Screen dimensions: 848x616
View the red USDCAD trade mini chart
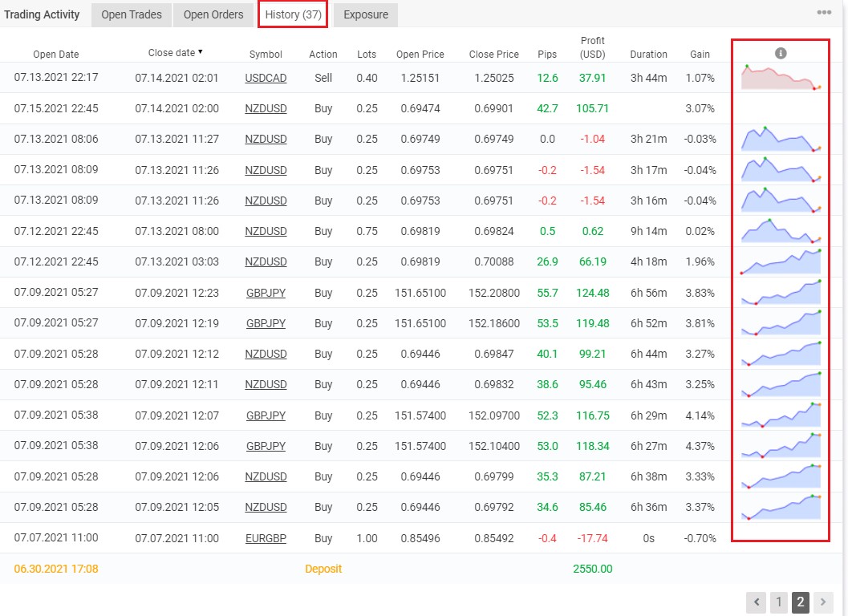tap(781, 77)
